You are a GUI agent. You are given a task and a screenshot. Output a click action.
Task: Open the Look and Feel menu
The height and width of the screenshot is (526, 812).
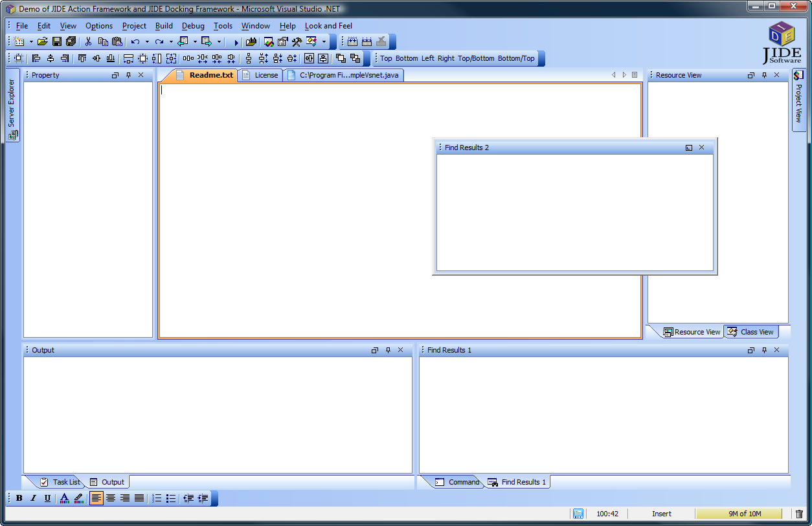coord(328,26)
